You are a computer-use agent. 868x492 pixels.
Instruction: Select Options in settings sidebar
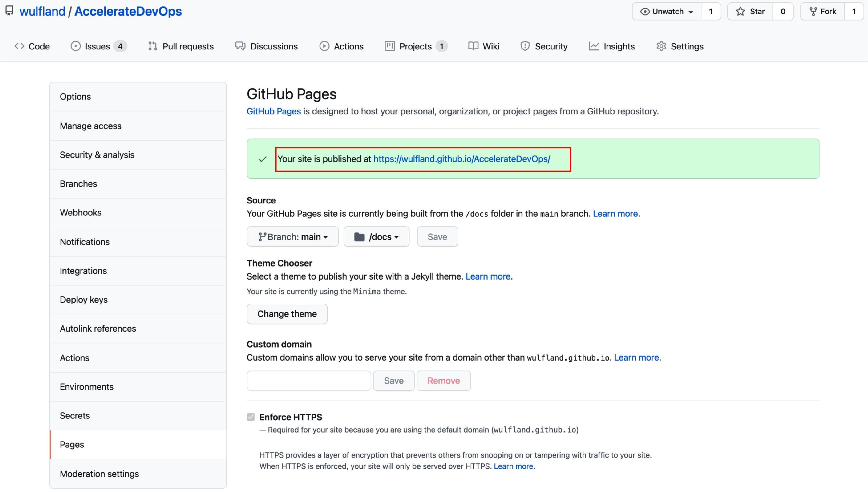pyautogui.click(x=138, y=97)
